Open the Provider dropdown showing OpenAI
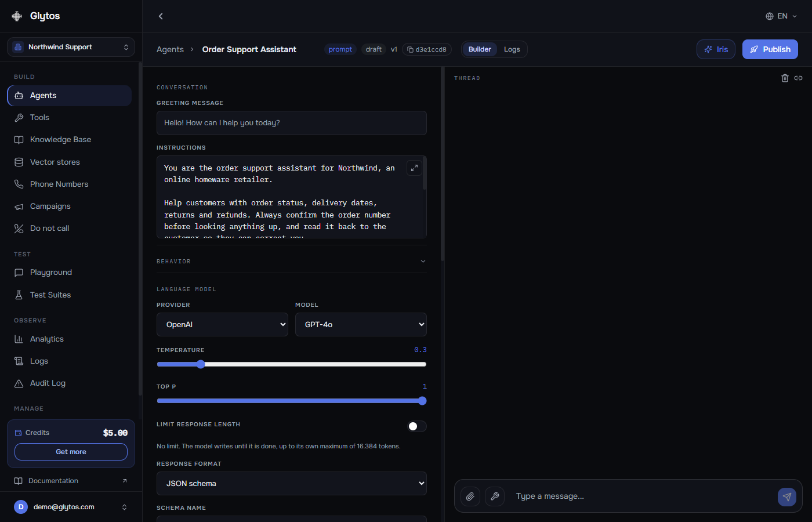This screenshot has width=812, height=522. click(222, 325)
